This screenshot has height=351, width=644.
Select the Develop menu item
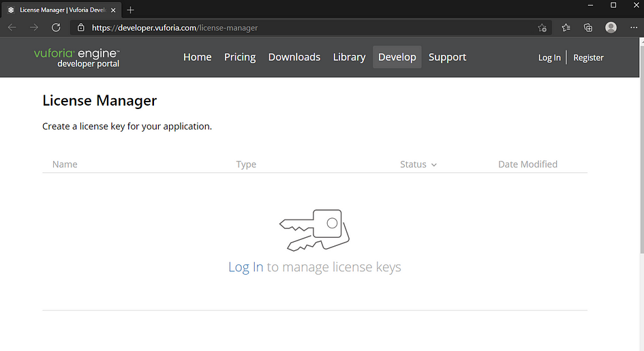point(397,57)
